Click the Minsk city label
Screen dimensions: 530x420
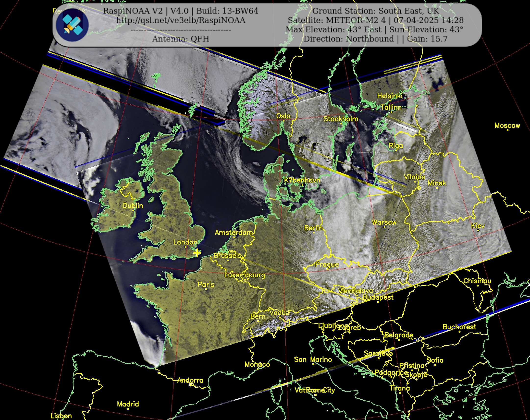[437, 183]
